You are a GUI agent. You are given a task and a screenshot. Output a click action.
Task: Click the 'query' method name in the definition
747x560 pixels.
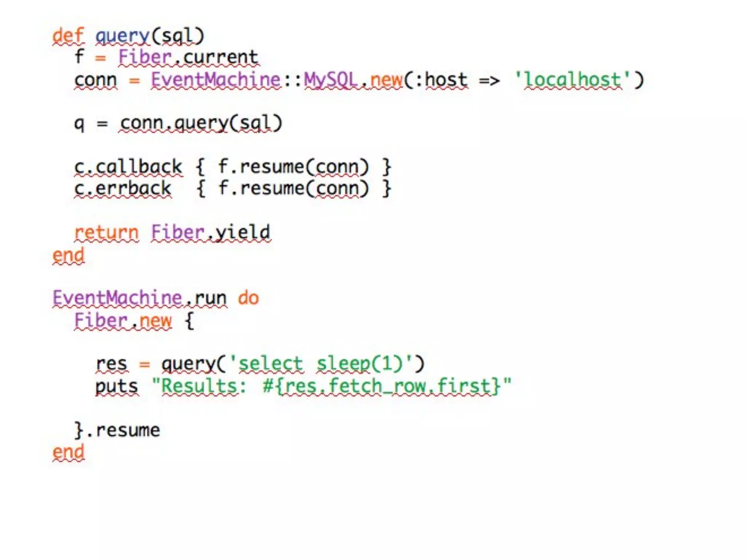tap(122, 36)
